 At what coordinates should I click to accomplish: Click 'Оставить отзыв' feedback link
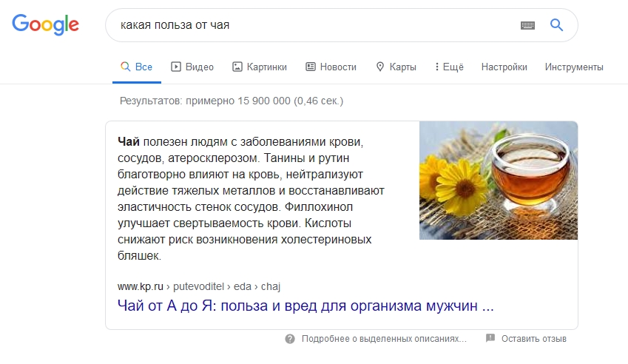(x=533, y=339)
